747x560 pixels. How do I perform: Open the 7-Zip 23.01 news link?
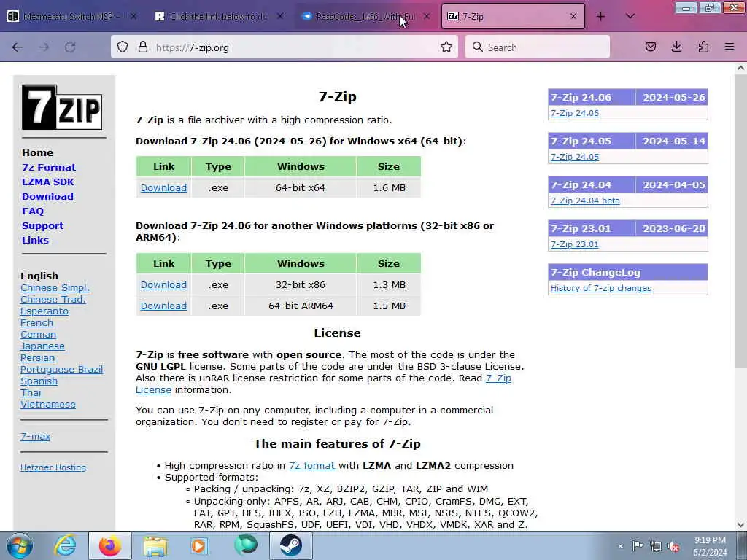tap(575, 244)
